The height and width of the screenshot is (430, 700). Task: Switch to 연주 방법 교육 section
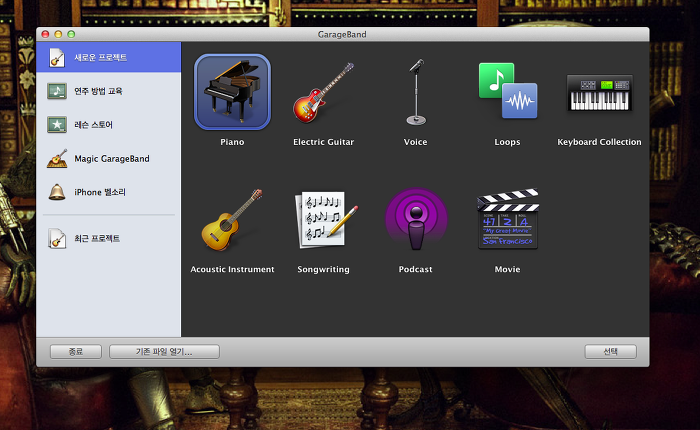pos(108,91)
